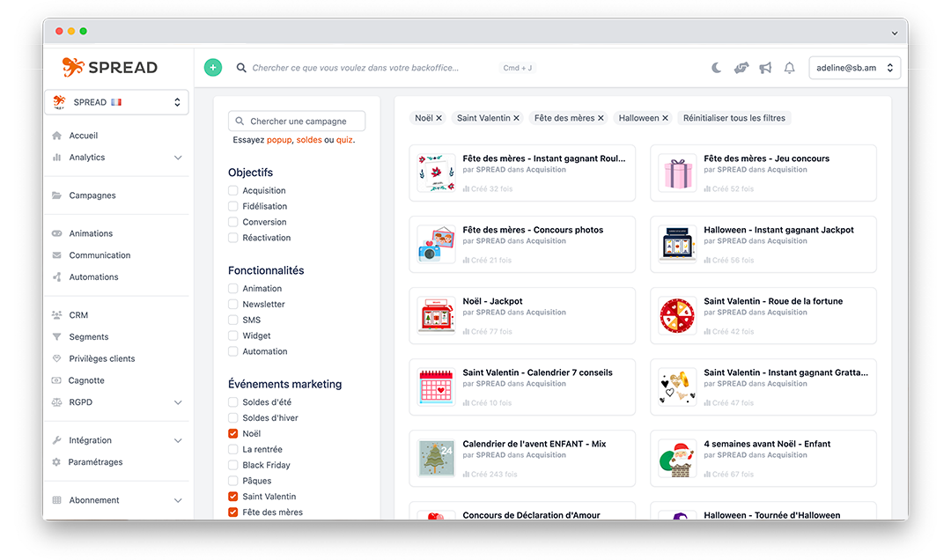Image resolution: width=951 pixels, height=560 pixels.
Task: Open announcements via the megaphone icon
Action: coord(764,67)
